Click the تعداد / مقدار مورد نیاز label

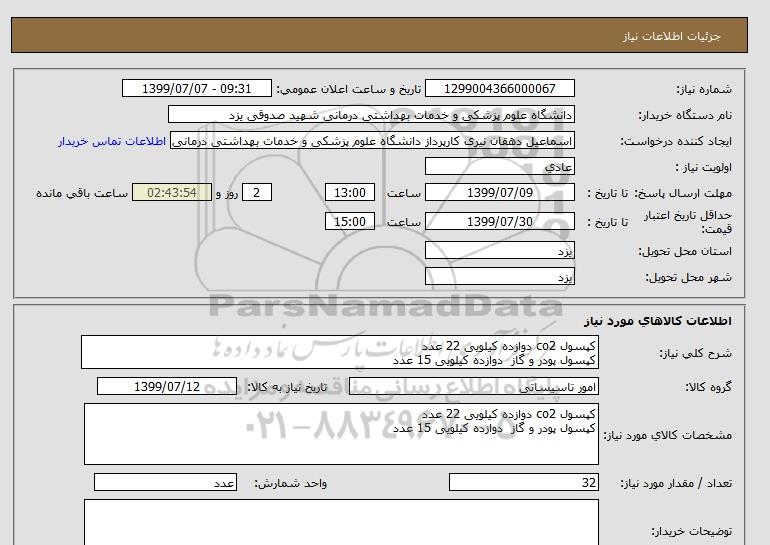coord(676,484)
